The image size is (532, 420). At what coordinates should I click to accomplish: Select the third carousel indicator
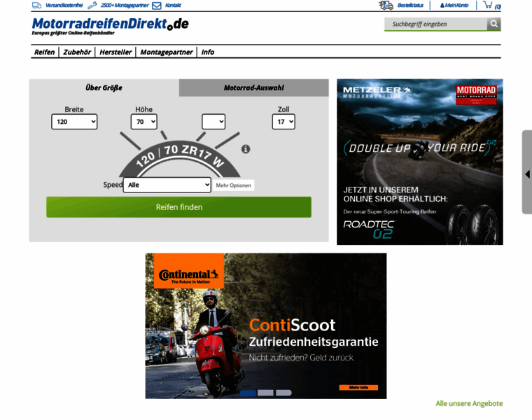point(283,393)
